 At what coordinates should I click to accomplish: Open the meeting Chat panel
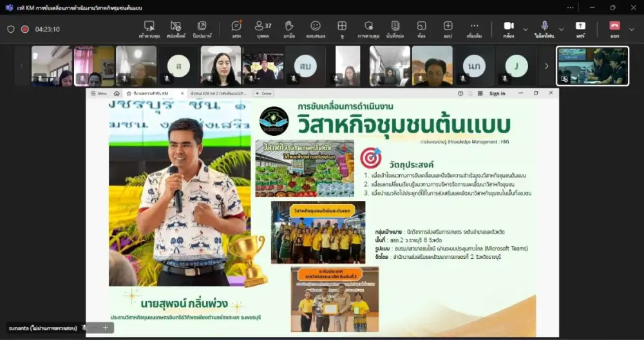[236, 28]
